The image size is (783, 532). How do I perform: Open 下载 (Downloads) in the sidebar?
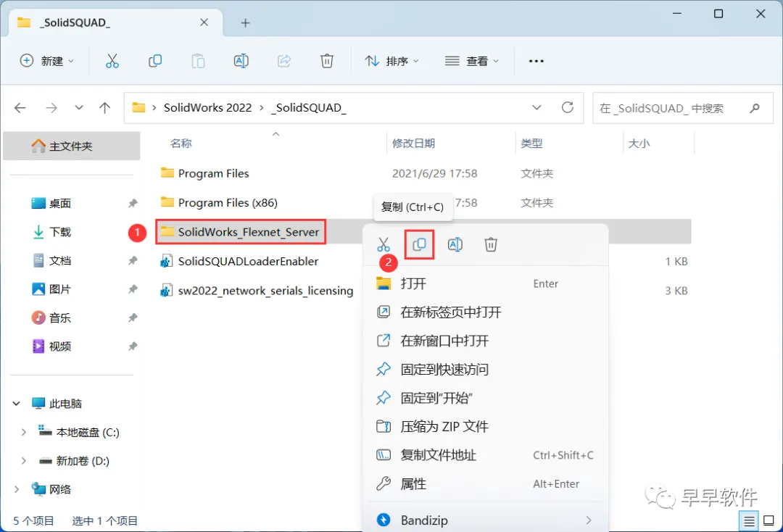coord(60,232)
